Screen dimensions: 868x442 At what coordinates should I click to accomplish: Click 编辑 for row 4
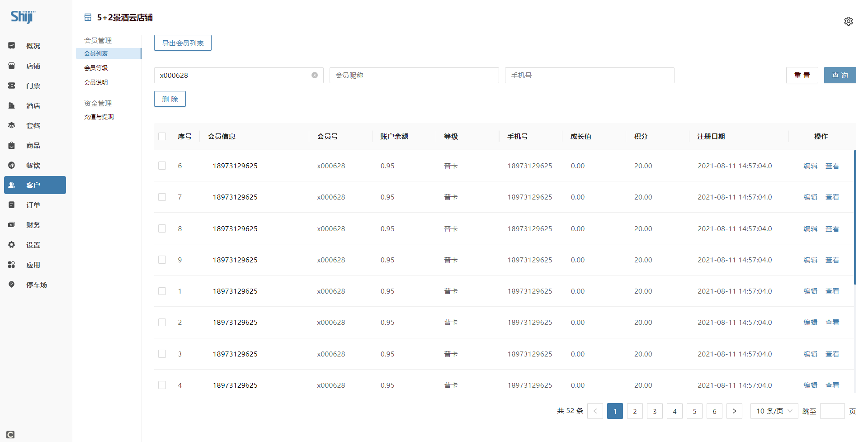(811, 385)
